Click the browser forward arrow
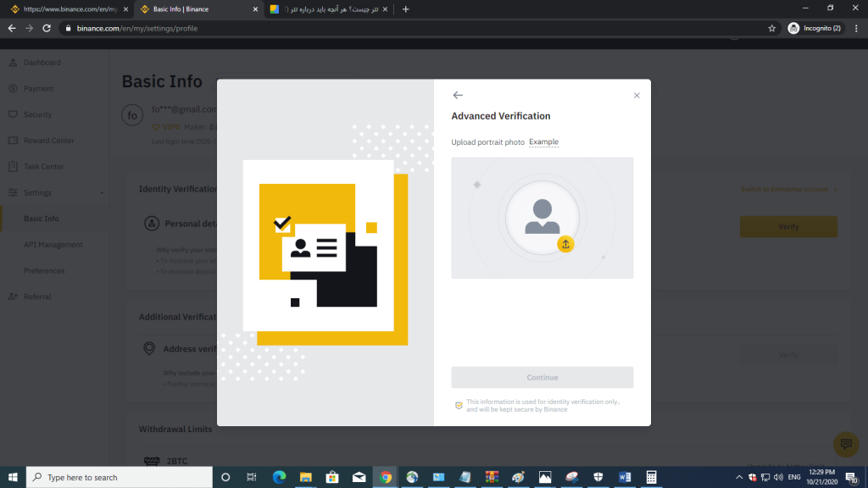Viewport: 868px width, 488px height. coord(30,28)
